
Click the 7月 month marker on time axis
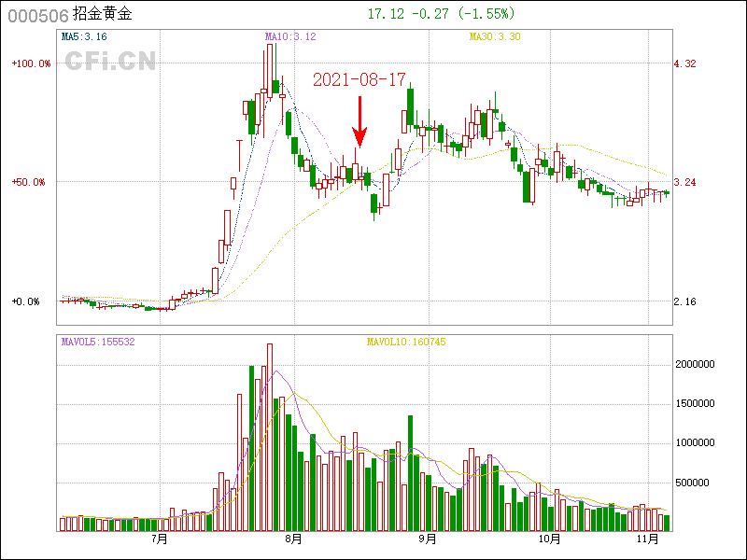(159, 539)
